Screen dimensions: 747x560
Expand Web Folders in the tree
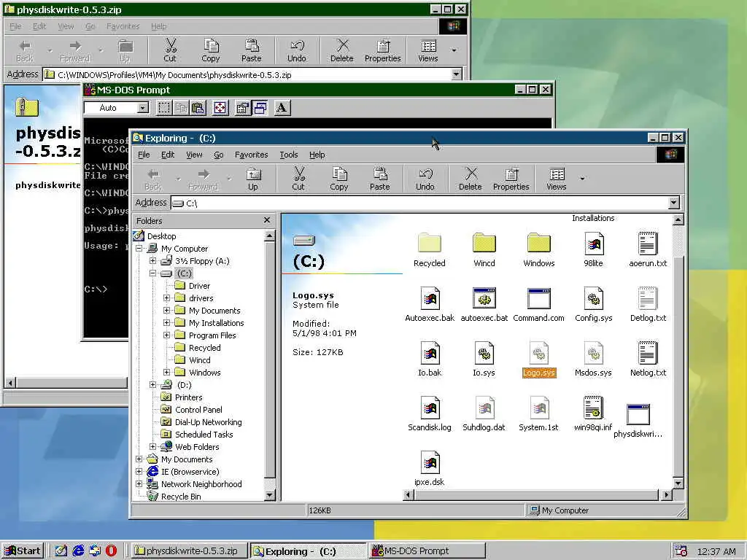click(152, 447)
